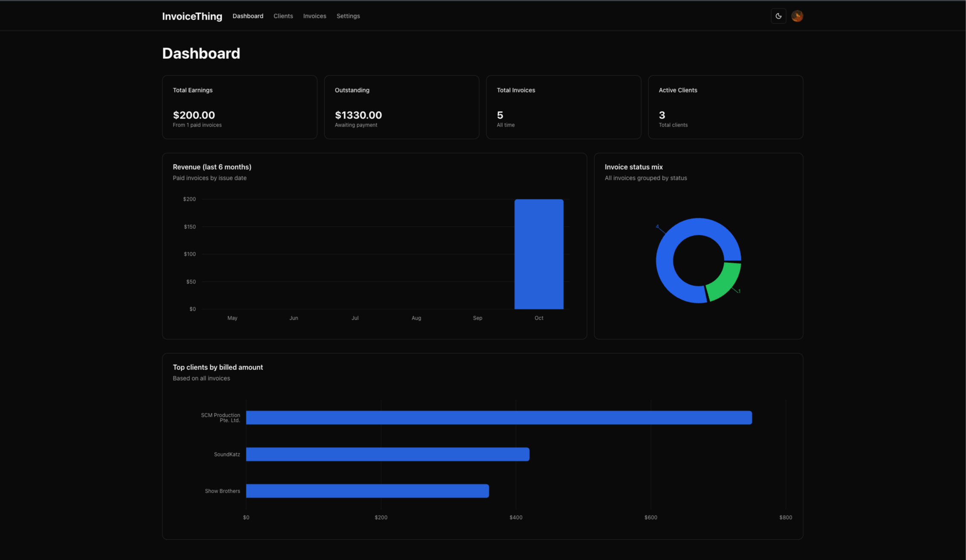966x560 pixels.
Task: Click the Sep label on revenue chart
Action: (477, 318)
